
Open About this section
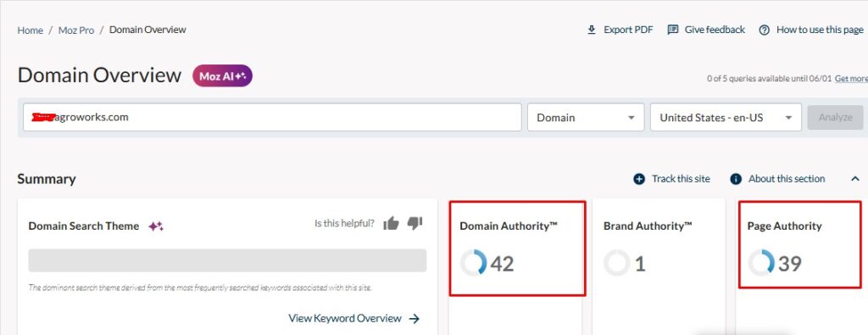click(787, 179)
